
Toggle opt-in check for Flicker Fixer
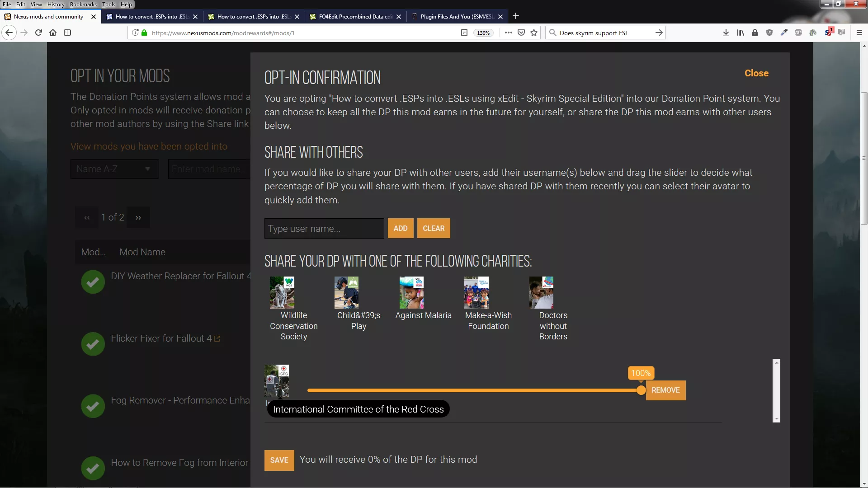point(93,344)
